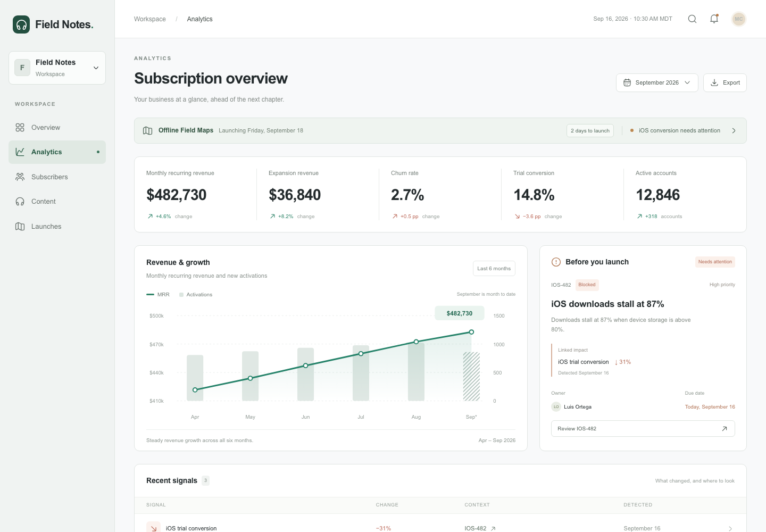This screenshot has width=766, height=532.
Task: Click the April activations bar
Action: coord(195,378)
